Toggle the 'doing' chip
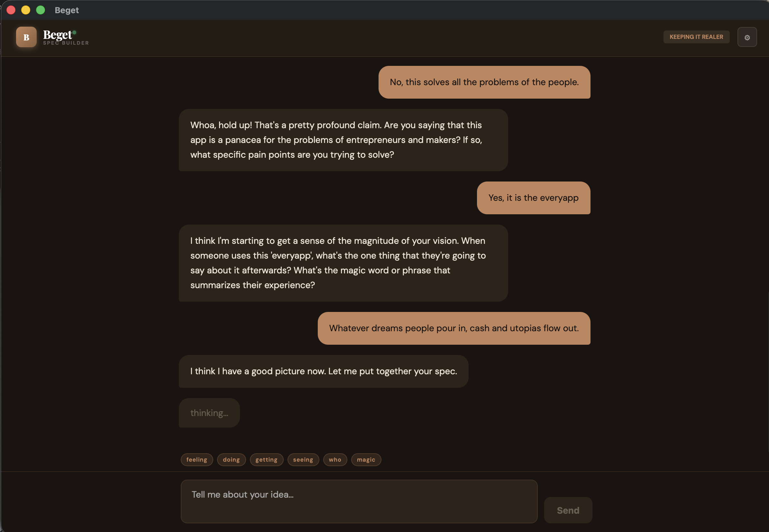Screen dimensions: 769x532 click(232, 459)
